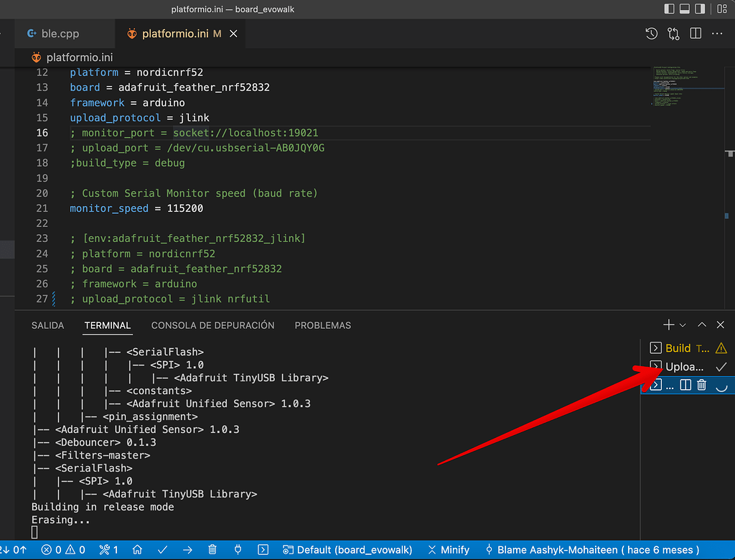Screen dimensions: 735x560
Task: Select the Upload terminal task entry
Action: pyautogui.click(x=684, y=367)
